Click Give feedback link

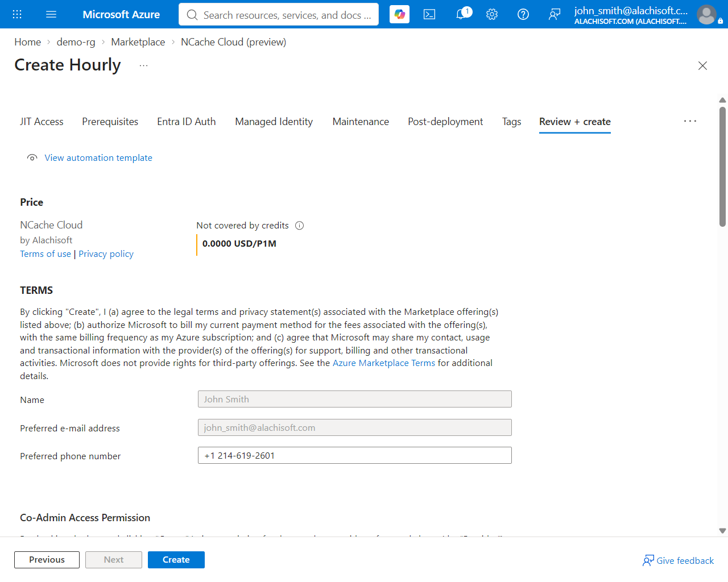tap(679, 560)
